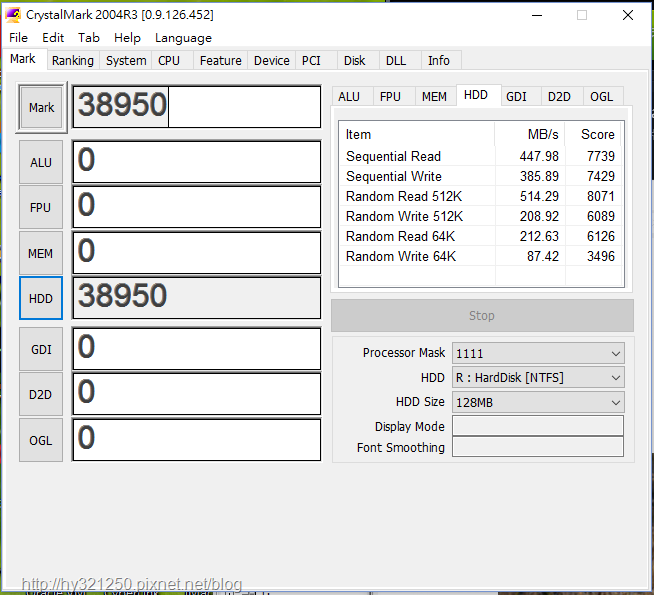This screenshot has height=595, width=654.
Task: Select the top-level Mark tab
Action: (x=23, y=59)
